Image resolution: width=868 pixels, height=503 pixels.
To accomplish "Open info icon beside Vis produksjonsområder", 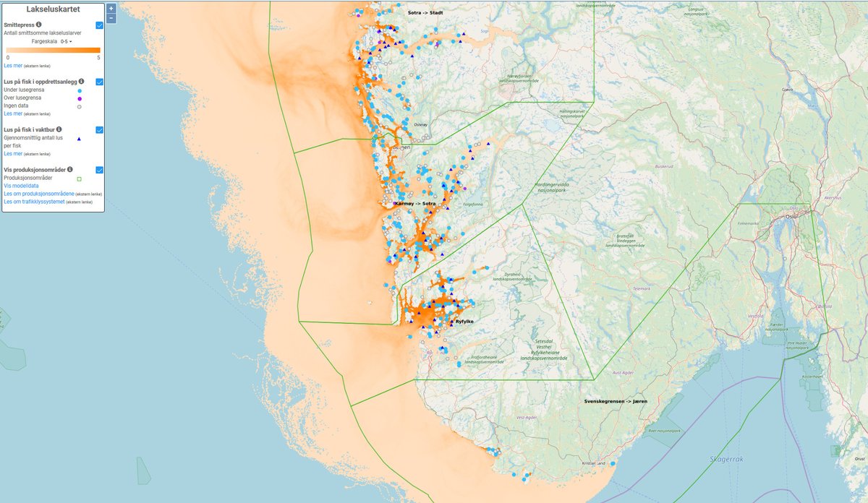I will click(69, 169).
